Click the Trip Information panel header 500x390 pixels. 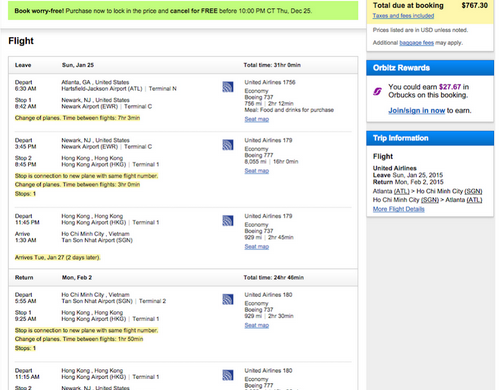click(430, 138)
